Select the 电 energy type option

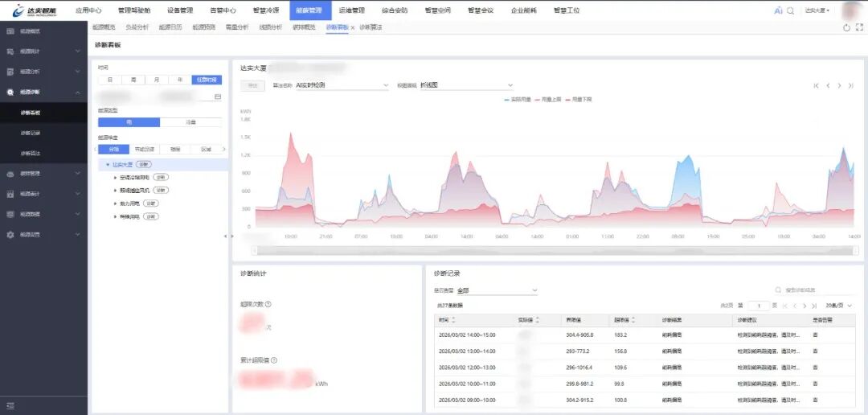pyautogui.click(x=129, y=122)
